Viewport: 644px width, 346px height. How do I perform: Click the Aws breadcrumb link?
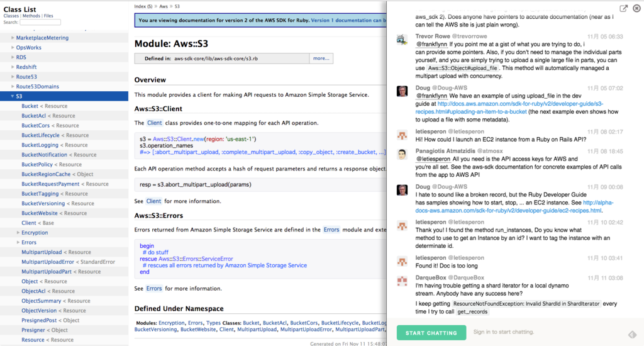(x=164, y=6)
